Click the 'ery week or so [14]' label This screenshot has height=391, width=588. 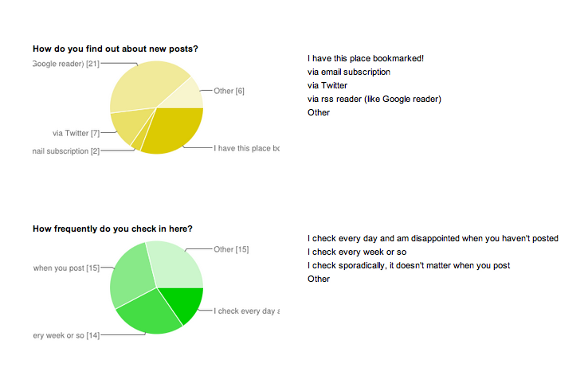66,335
